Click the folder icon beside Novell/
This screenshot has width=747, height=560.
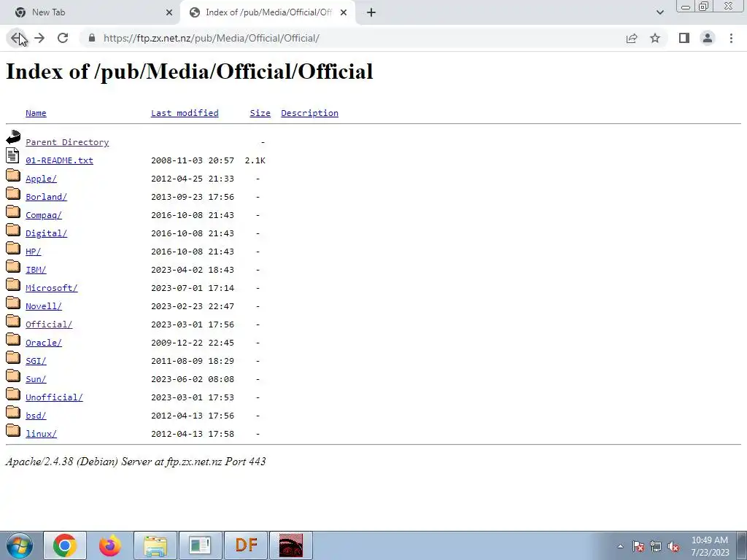pyautogui.click(x=13, y=303)
